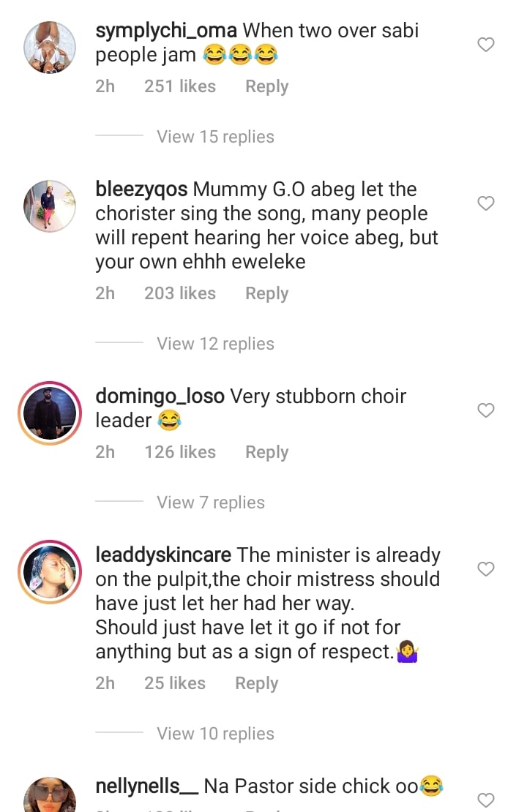Show the 7 replies under domingo_loso
The width and height of the screenshot is (527, 812).
(211, 503)
